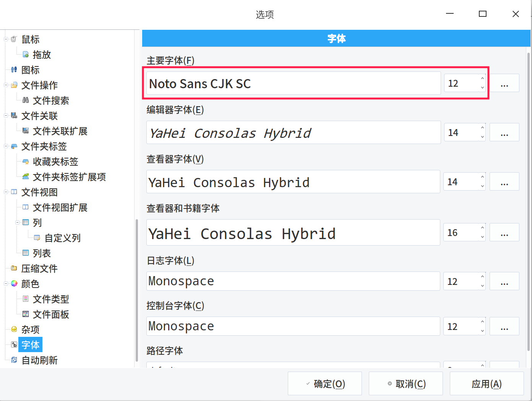The width and height of the screenshot is (532, 401).
Task: Collapse the 文件视图 tree node
Action: [6, 192]
